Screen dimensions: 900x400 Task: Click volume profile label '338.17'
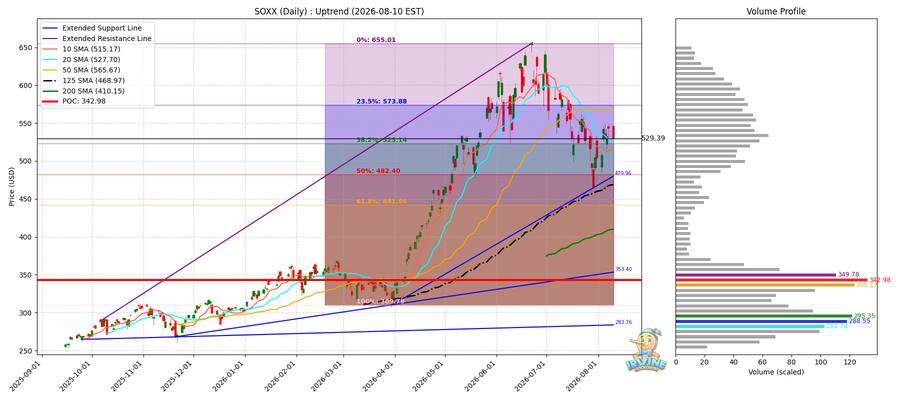click(x=867, y=285)
